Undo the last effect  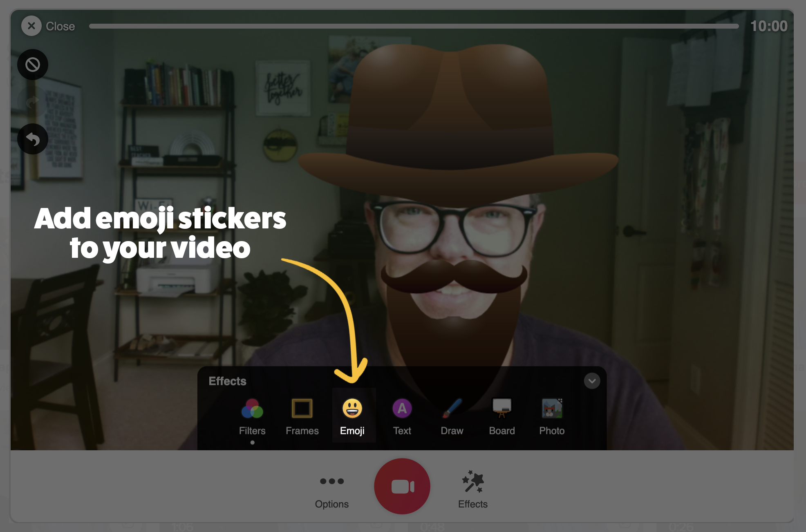[x=33, y=139]
